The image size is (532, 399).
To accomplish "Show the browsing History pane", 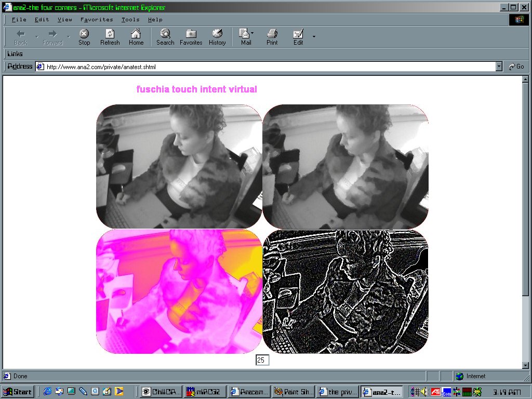I will point(217,37).
